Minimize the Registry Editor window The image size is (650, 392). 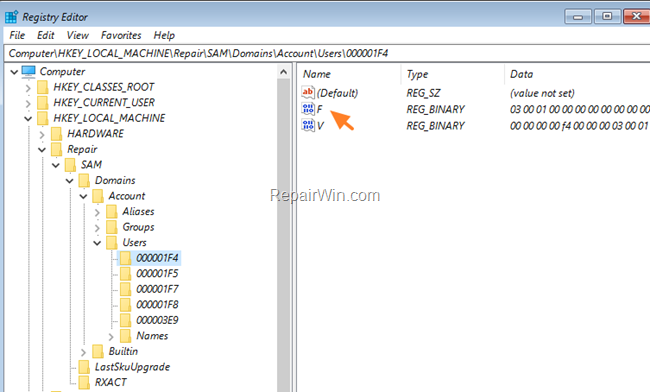click(578, 17)
